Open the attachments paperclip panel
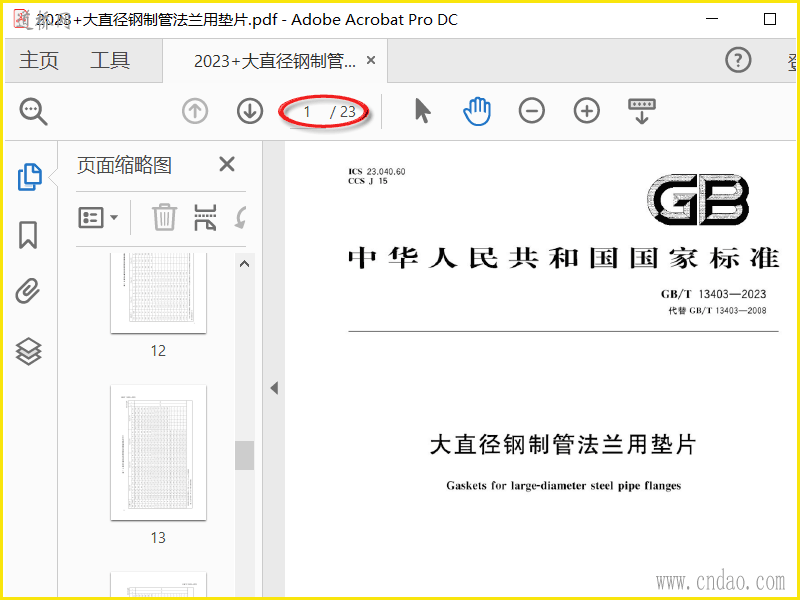Screen dimensions: 800x600 pos(28,291)
